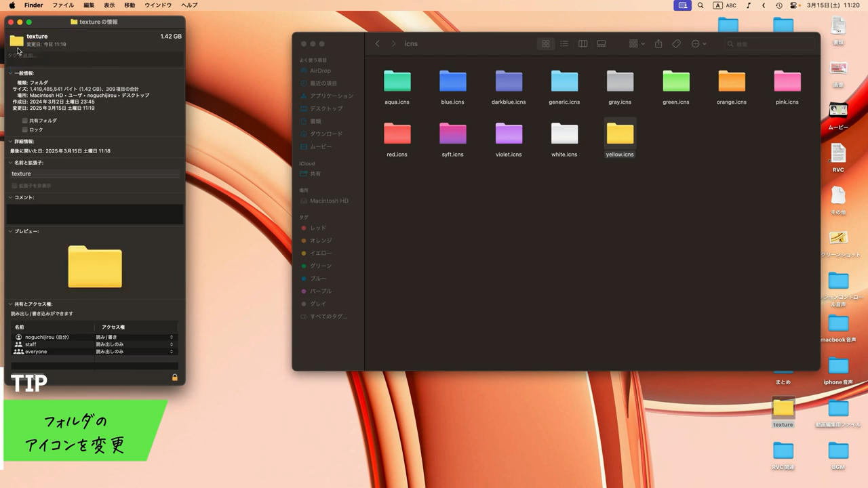Collapse the プレビュー section
868x488 pixels.
[x=11, y=232]
